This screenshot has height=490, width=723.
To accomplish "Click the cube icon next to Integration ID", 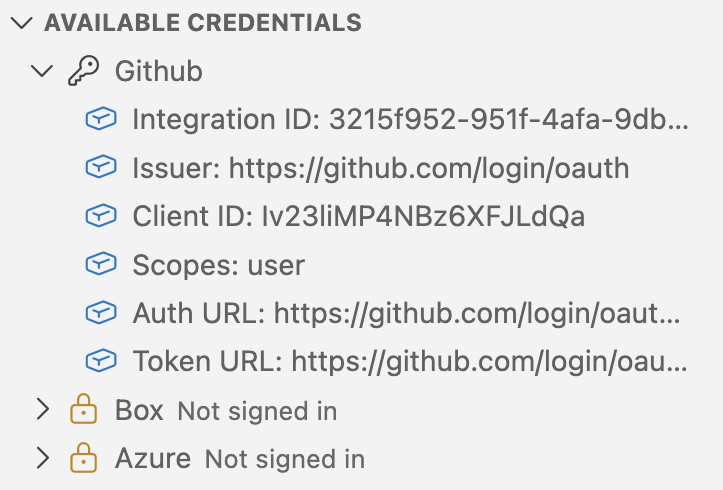I will [x=99, y=120].
